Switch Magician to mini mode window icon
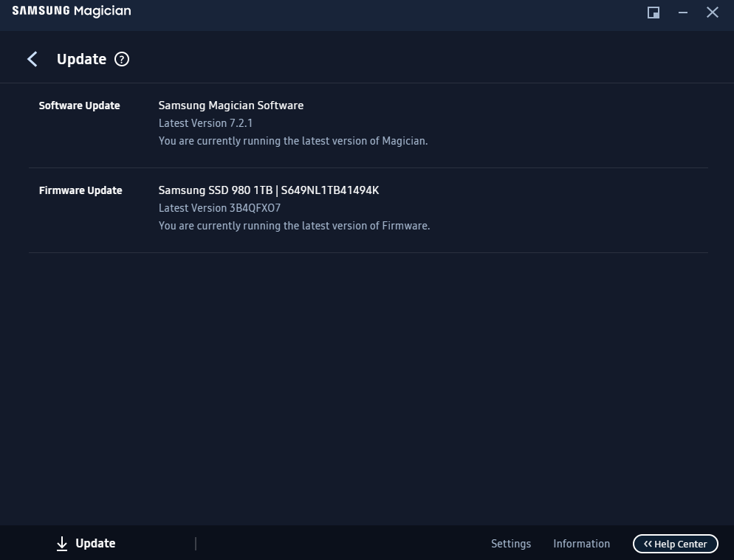The height and width of the screenshot is (560, 734). 654,13
